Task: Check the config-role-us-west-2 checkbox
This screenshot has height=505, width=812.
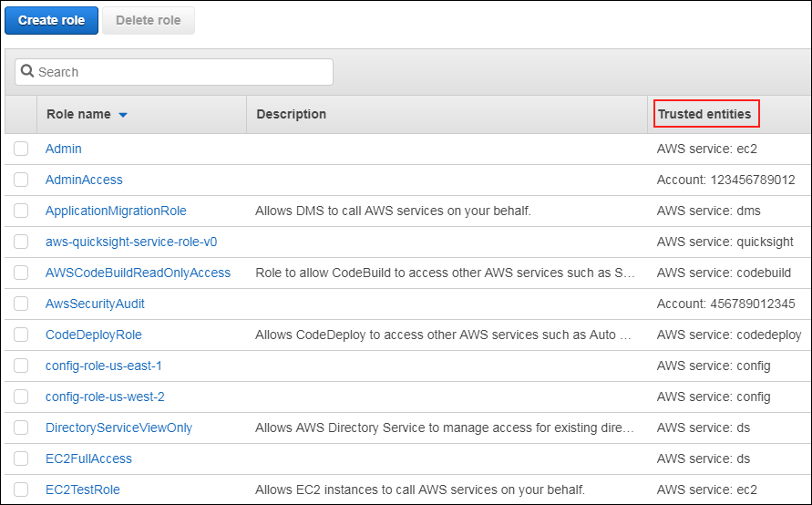Action: [x=21, y=397]
